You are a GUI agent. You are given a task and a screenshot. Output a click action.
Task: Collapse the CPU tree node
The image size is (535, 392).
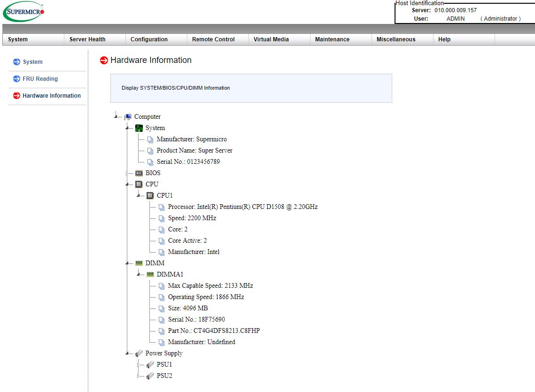click(127, 184)
